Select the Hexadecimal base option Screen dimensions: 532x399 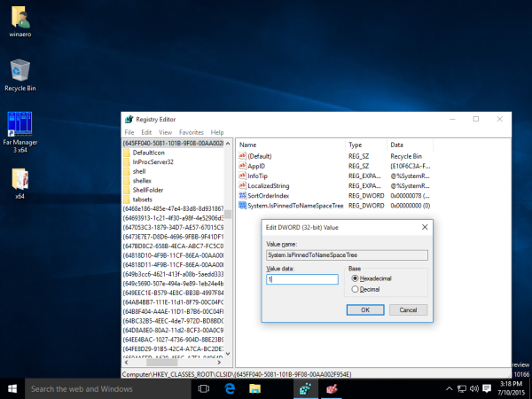[x=372, y=278]
